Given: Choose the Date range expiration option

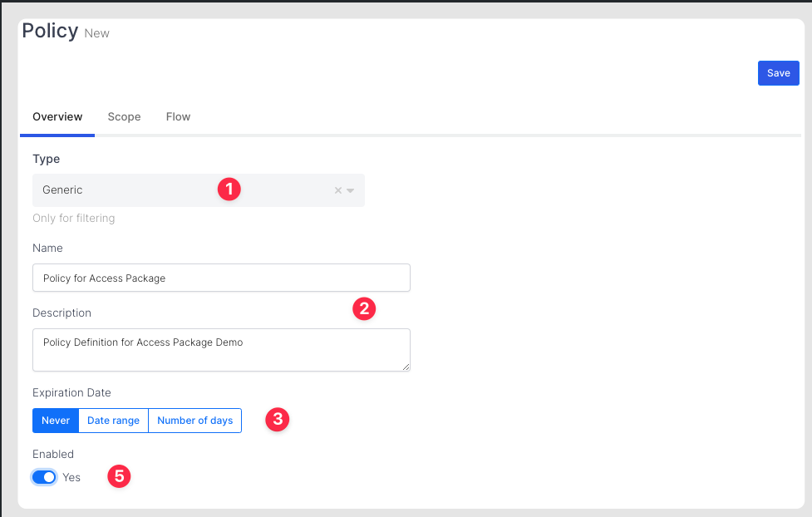Looking at the screenshot, I should 113,421.
